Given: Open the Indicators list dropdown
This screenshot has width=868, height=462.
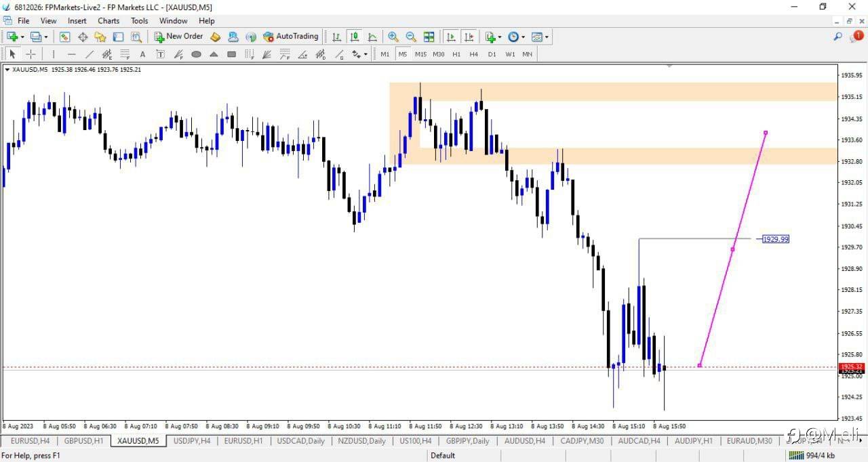Looking at the screenshot, I should point(493,37).
